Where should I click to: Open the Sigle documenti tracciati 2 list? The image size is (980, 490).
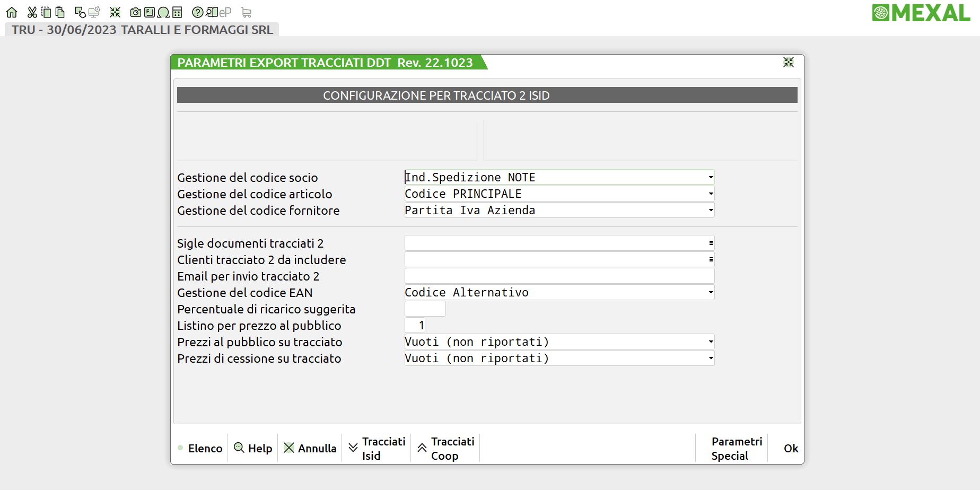coord(711,243)
